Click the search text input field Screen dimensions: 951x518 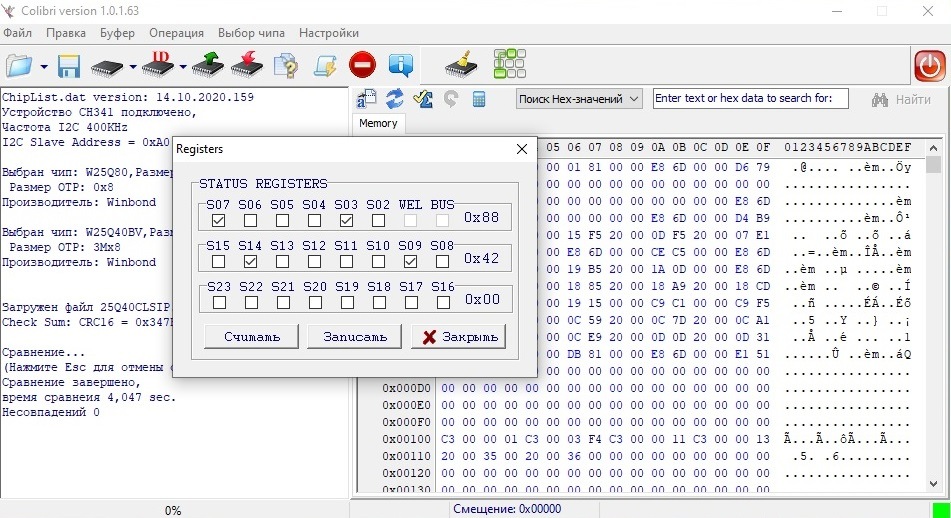tap(750, 98)
